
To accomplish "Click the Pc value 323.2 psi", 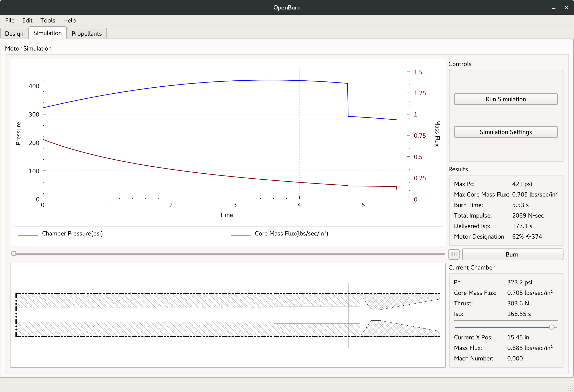I will 519,282.
